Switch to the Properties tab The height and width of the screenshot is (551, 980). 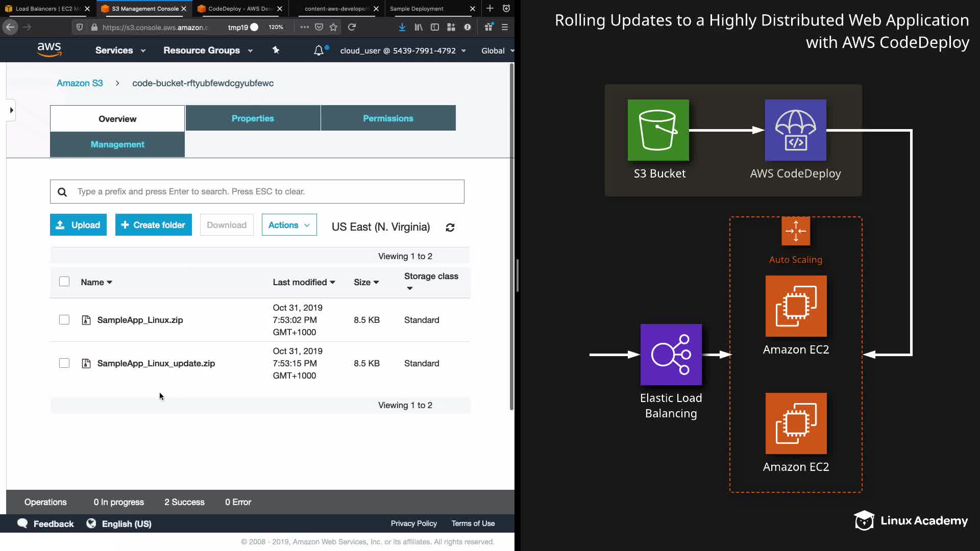[x=253, y=118]
